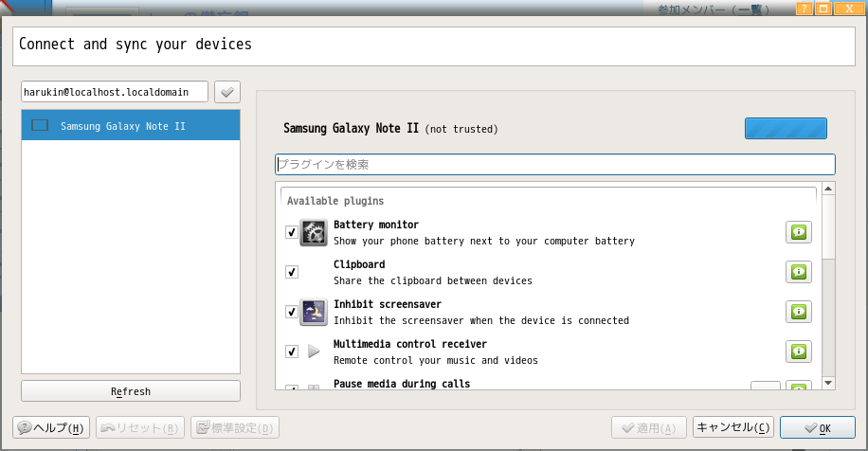Confirm the dialog with OK
Viewport: 868px width, 451px height.
pos(818,427)
